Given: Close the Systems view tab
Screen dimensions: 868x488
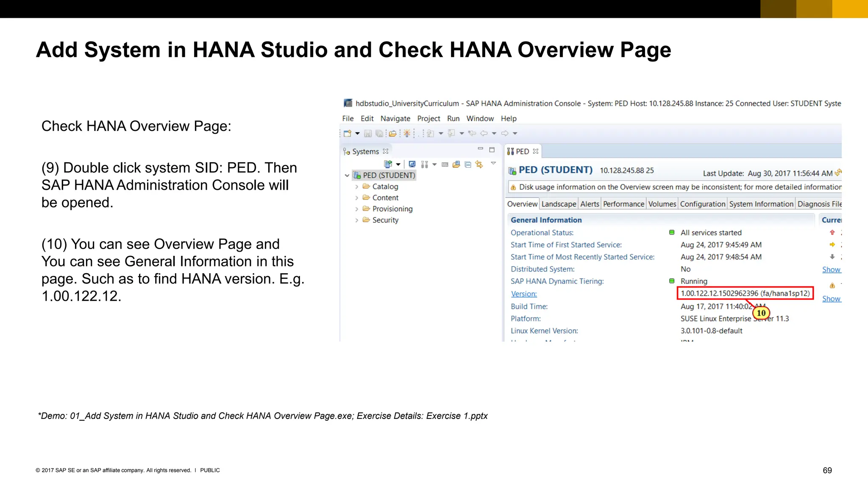Looking at the screenshot, I should 385,151.
